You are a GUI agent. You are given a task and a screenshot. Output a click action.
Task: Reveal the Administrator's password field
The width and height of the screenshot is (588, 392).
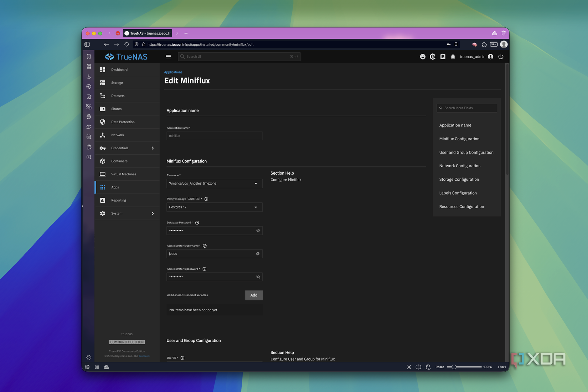tap(258, 277)
